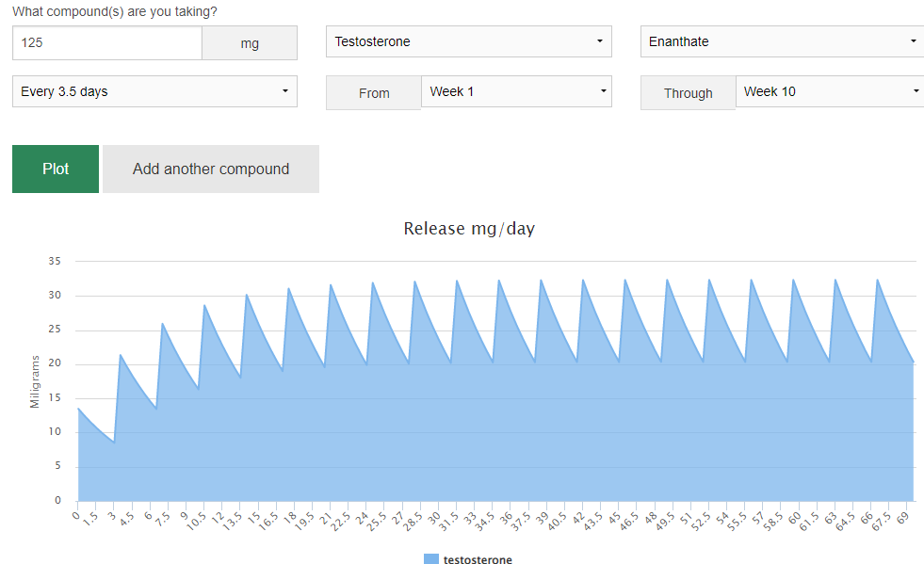Click the chart's first data point at day 0
Screen dimensions: 924x564
78,409
